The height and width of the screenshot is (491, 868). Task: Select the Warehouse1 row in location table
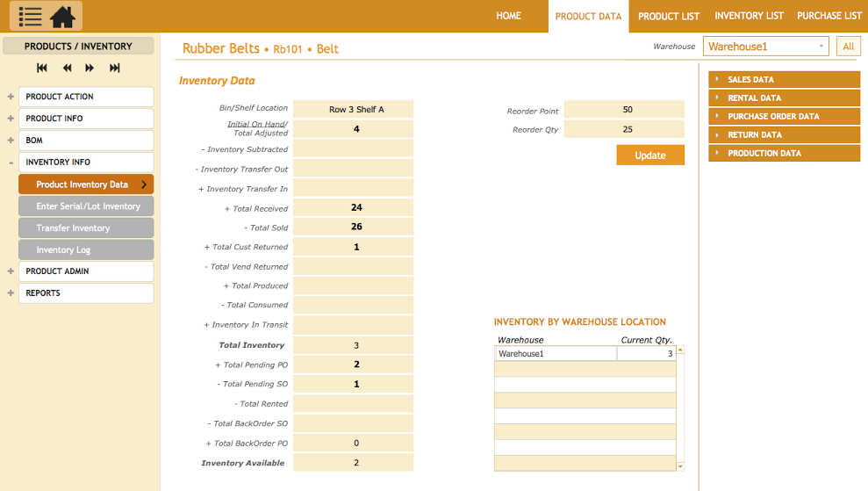(585, 354)
